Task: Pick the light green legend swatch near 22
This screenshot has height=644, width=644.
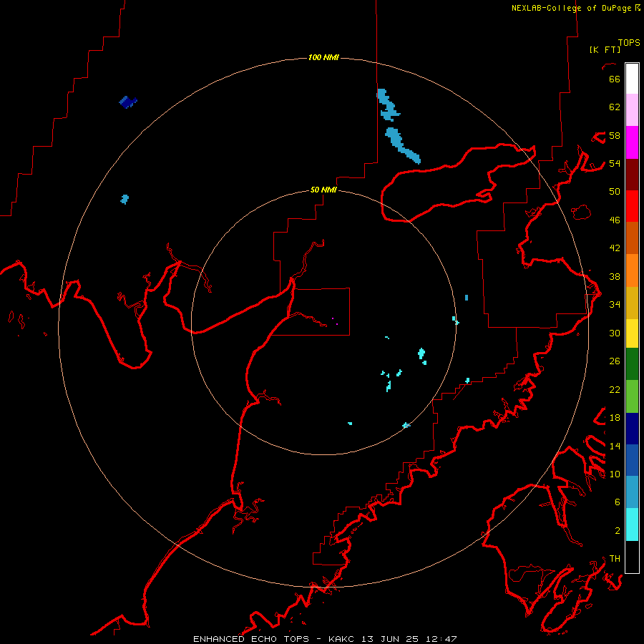Action: pos(632,396)
